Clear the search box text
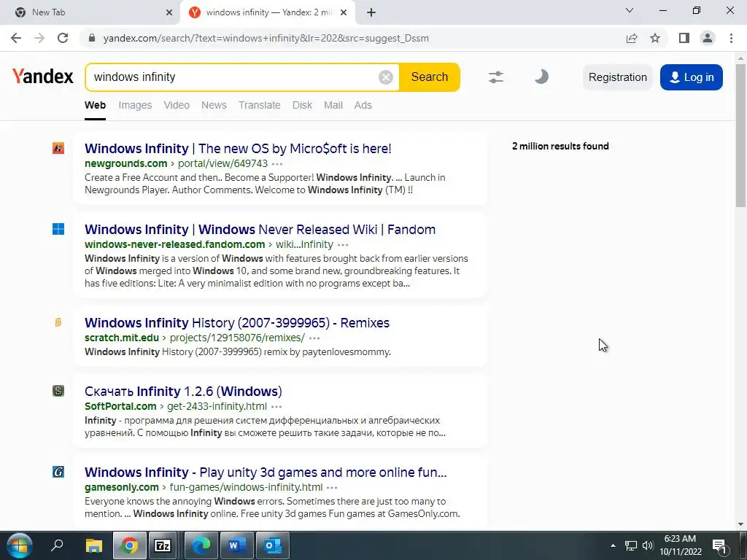747x560 pixels. 385,77
